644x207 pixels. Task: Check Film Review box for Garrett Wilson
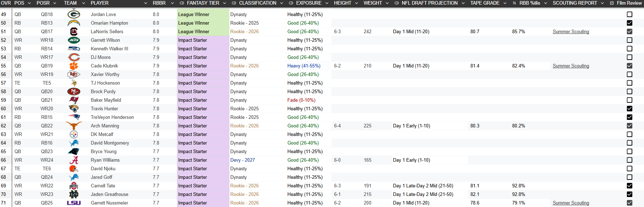coord(629,40)
